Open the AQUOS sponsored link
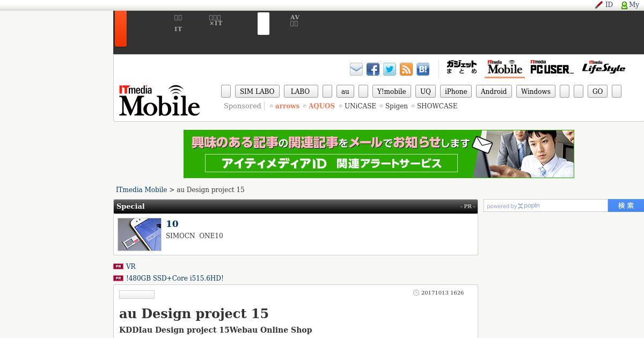 click(321, 106)
